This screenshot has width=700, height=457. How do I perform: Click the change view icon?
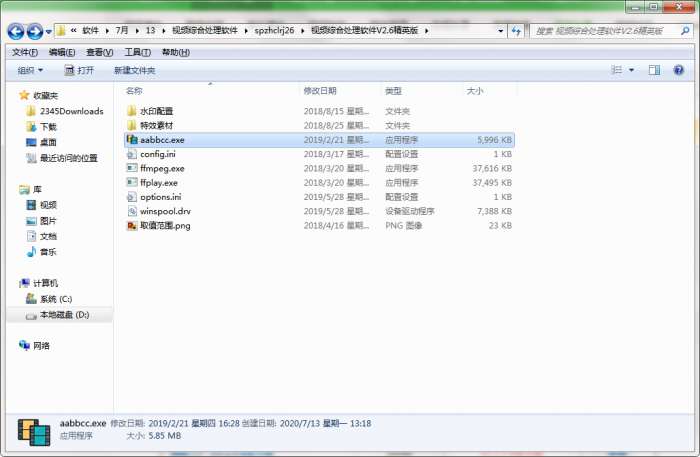pyautogui.click(x=617, y=70)
